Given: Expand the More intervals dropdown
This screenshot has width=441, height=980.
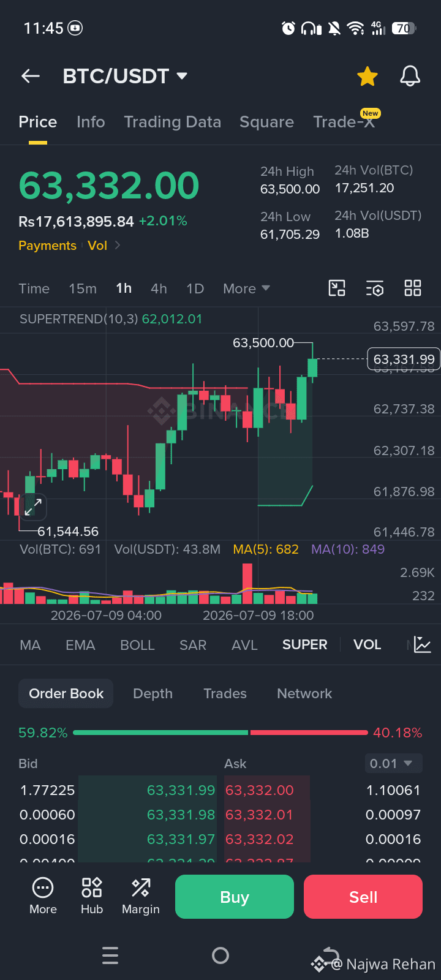Looking at the screenshot, I should tap(246, 288).
